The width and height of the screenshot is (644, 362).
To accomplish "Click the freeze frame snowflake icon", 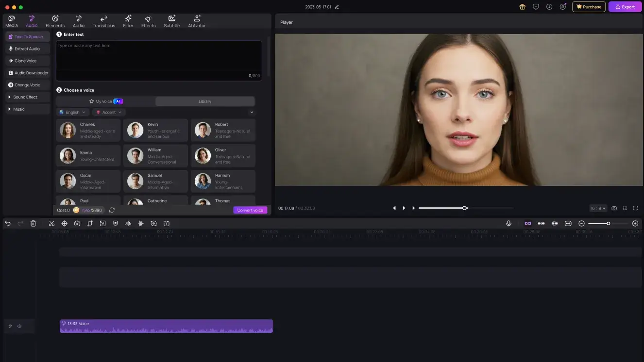I will click(x=64, y=223).
